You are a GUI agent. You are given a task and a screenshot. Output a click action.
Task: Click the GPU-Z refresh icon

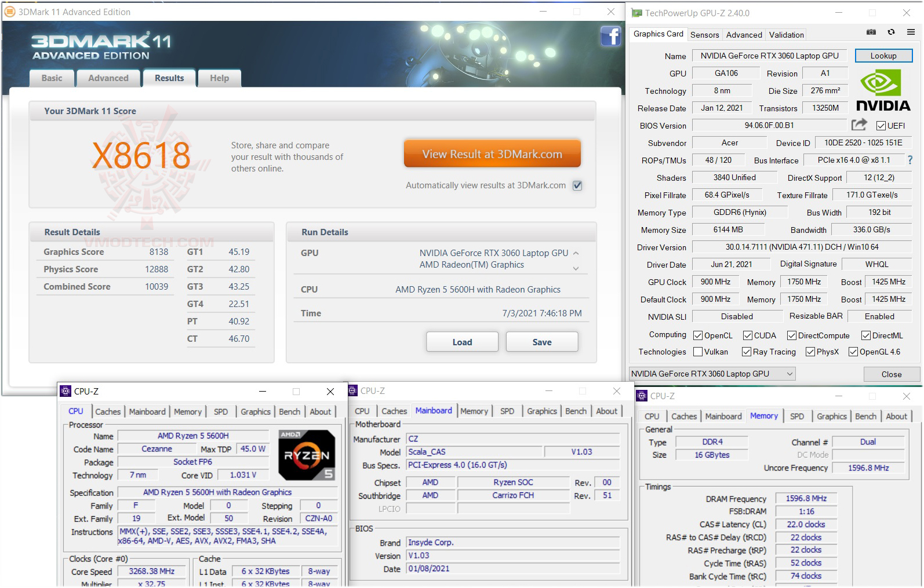(892, 32)
